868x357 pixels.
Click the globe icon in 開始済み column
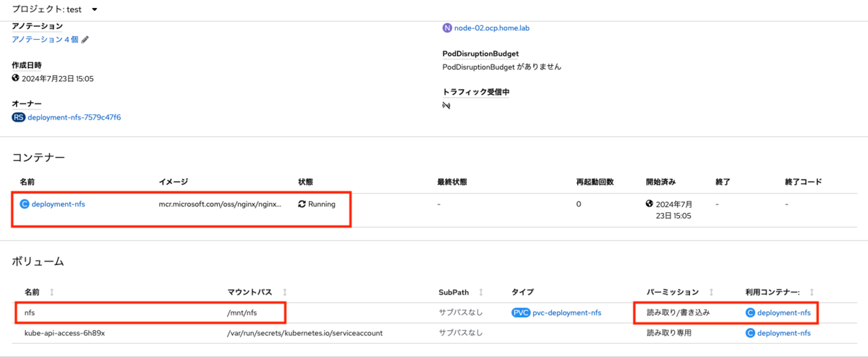[650, 203]
